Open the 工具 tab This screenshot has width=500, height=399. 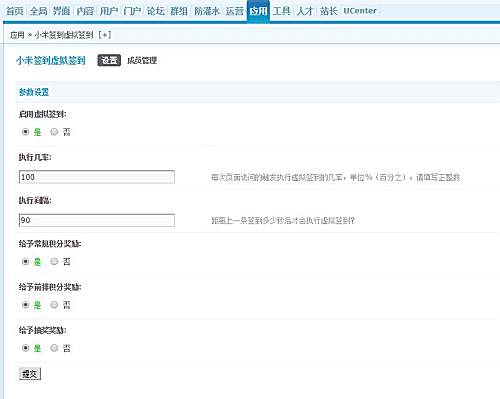click(282, 11)
